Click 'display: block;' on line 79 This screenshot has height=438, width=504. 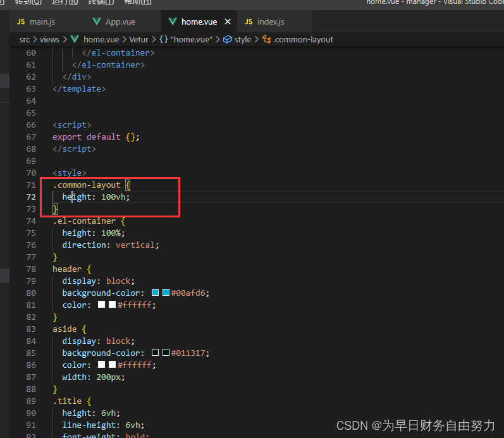coord(99,281)
